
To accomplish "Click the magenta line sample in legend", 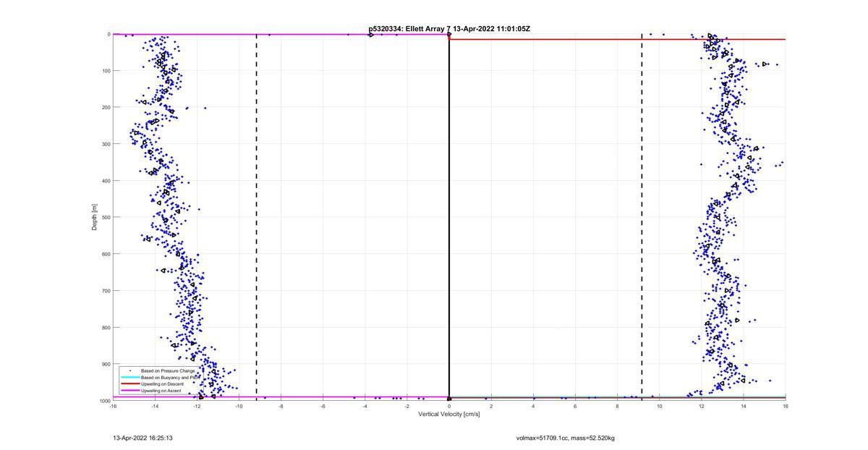I will (129, 390).
